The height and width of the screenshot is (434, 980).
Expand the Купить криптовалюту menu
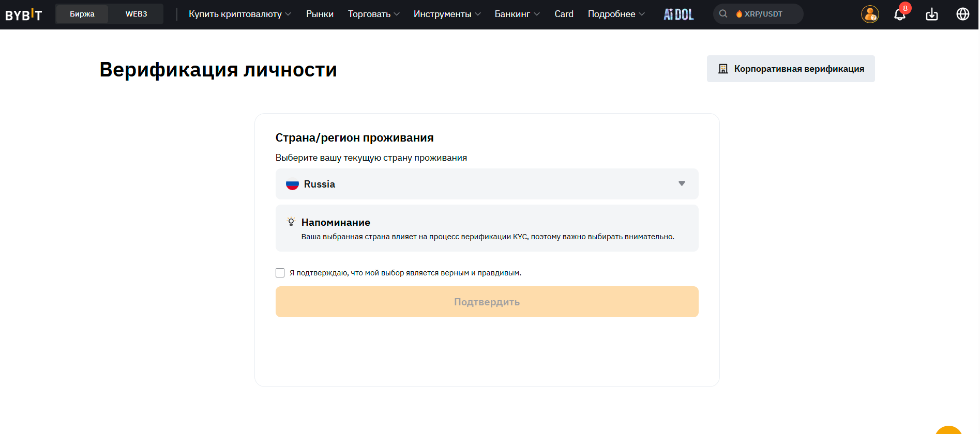[239, 14]
